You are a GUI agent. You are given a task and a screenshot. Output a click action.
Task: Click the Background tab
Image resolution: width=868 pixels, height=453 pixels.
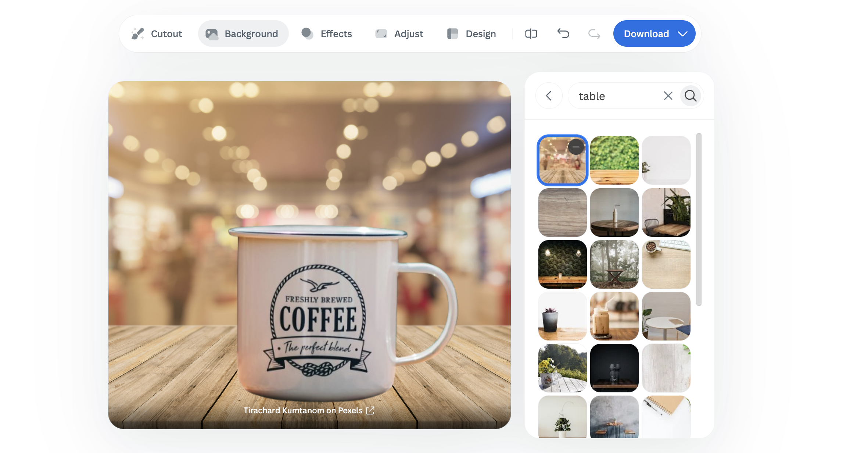pos(243,34)
